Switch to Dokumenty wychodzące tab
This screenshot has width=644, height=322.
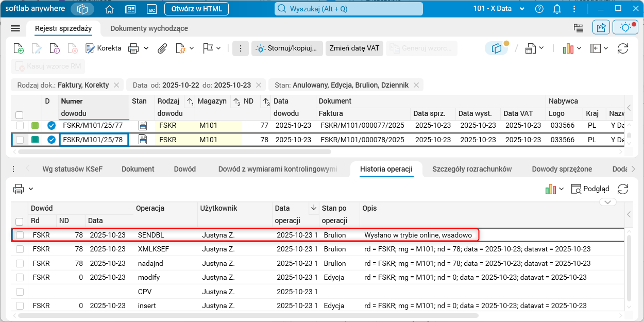[149, 28]
